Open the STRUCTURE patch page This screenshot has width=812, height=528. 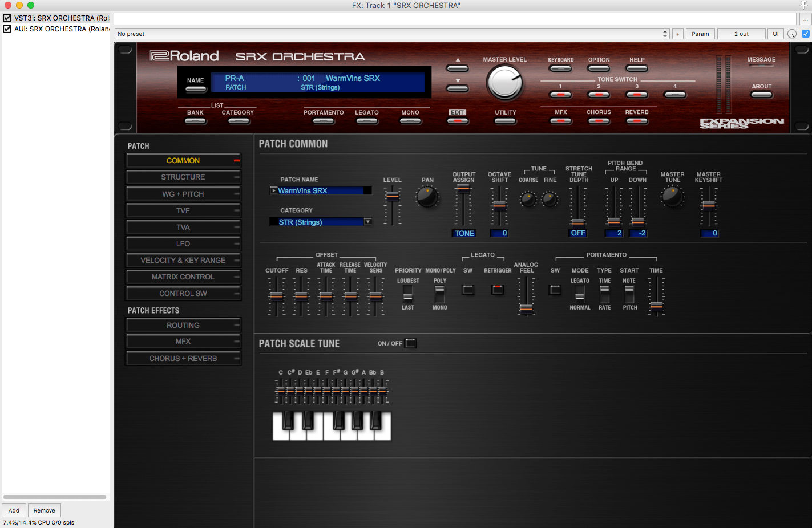click(183, 177)
